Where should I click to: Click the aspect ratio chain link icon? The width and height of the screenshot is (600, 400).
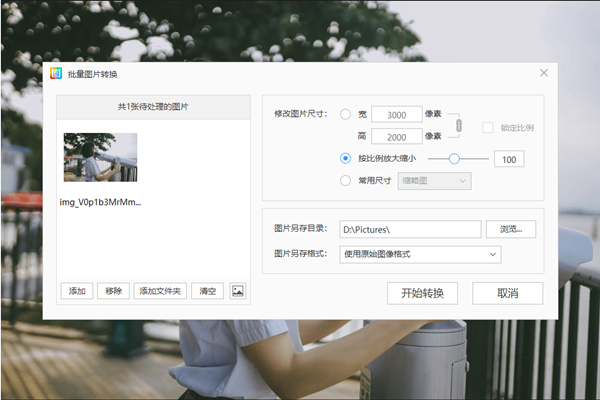click(x=459, y=125)
